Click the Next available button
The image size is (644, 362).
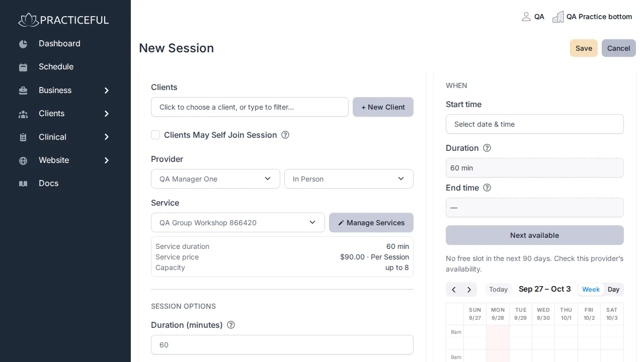click(x=535, y=235)
